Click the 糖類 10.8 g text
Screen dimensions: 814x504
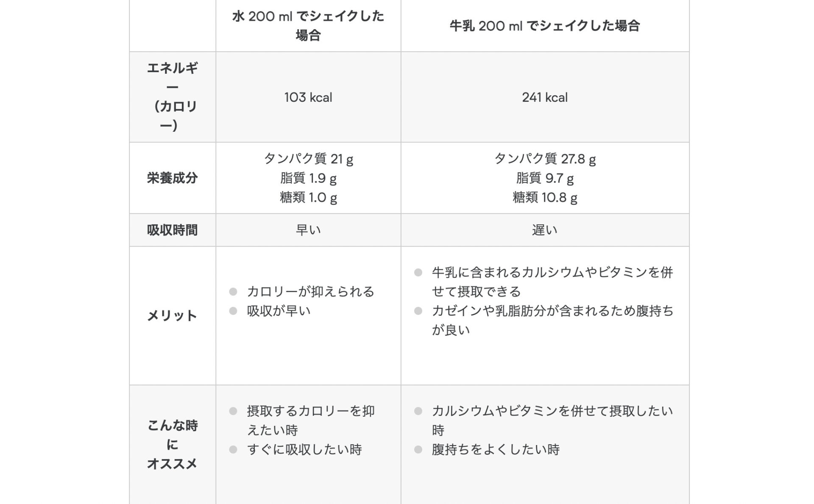(x=545, y=198)
